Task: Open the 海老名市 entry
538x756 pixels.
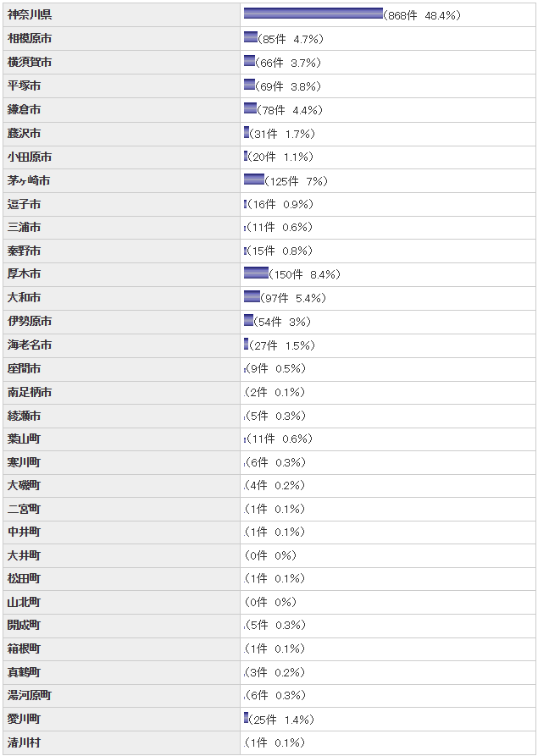Action: [30, 345]
